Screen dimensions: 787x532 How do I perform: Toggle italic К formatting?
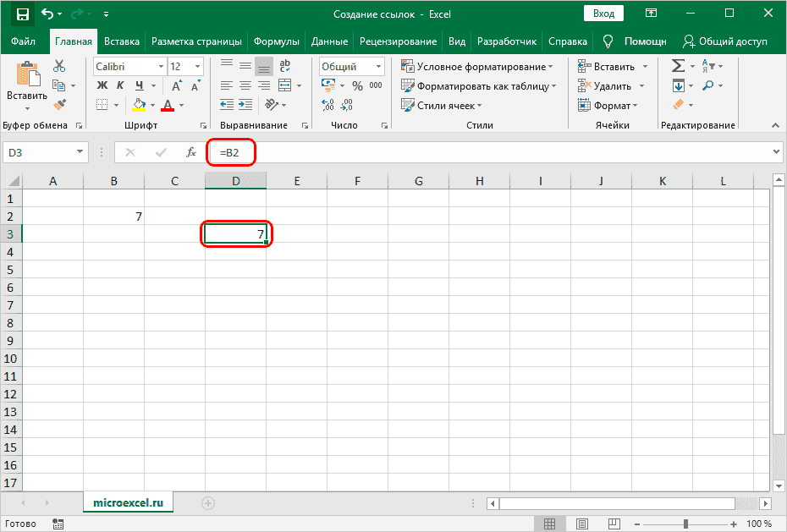coord(118,85)
